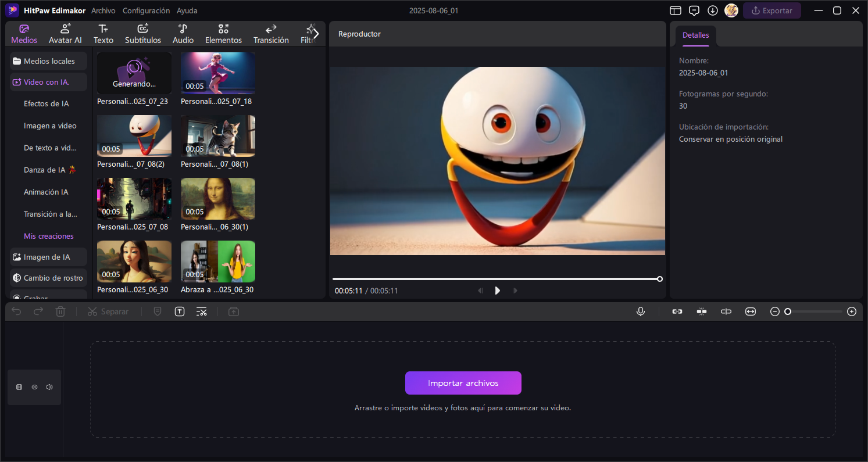Toggle the link clips icon
Screen dimensions: 868x462
click(x=677, y=311)
